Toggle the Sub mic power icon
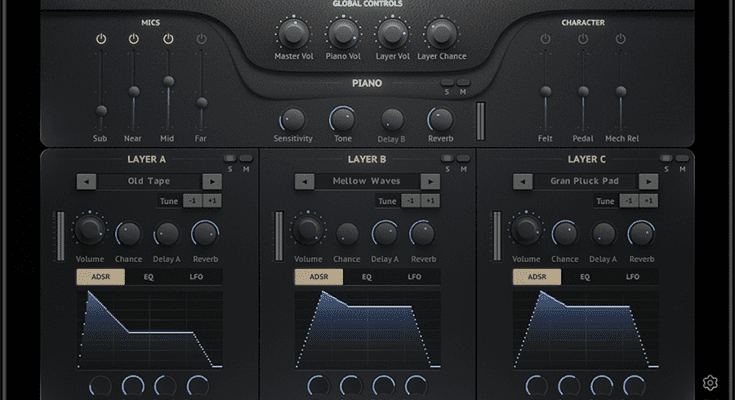 click(x=100, y=40)
